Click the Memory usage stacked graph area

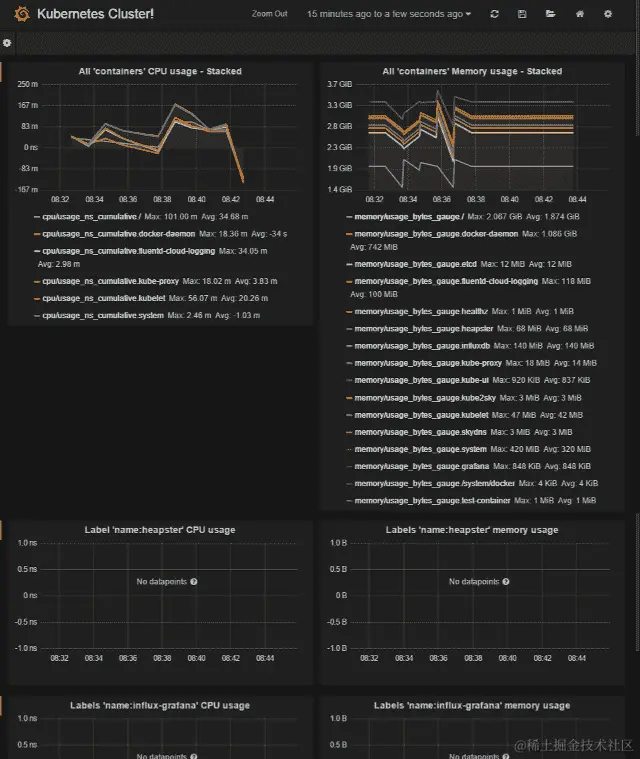point(482,137)
